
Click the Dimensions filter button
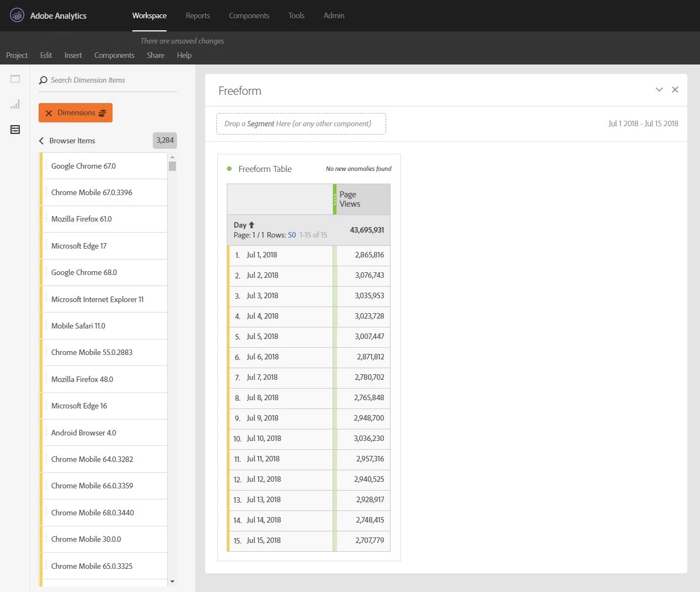(76, 112)
